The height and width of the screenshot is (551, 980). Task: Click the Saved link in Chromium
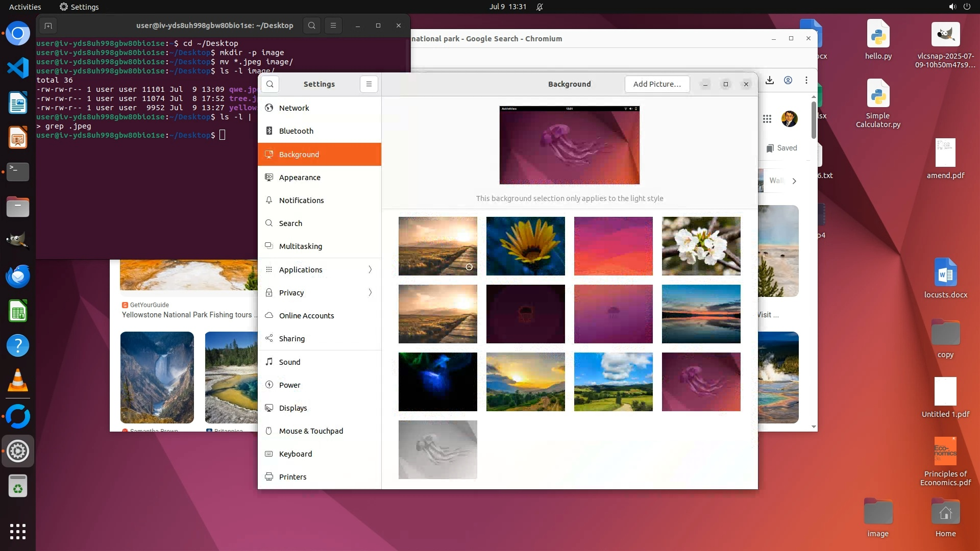click(781, 148)
